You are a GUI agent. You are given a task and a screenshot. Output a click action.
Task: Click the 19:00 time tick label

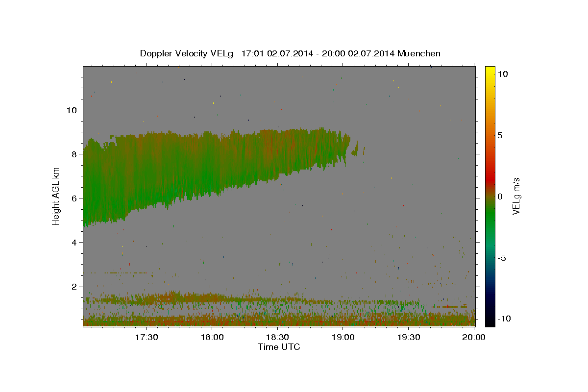click(x=343, y=338)
